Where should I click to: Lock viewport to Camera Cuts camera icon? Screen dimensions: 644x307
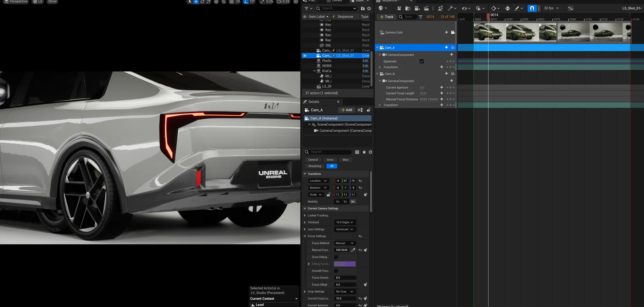(x=453, y=32)
